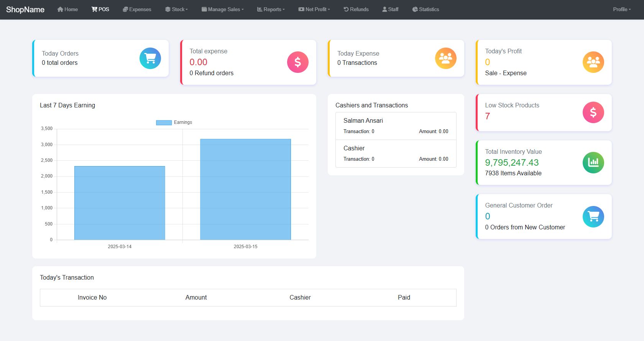Open the Net Profit dropdown
Viewport: 644px width, 341px height.
[314, 9]
